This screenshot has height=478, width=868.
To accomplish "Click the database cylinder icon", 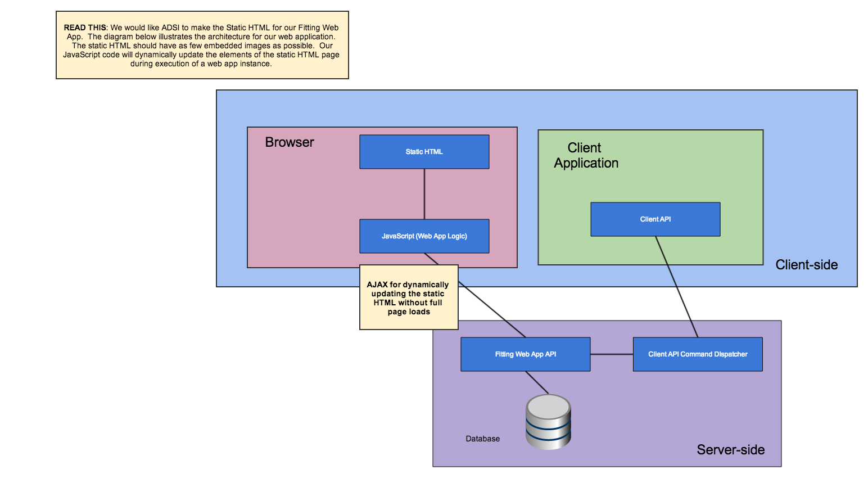I will [x=548, y=422].
